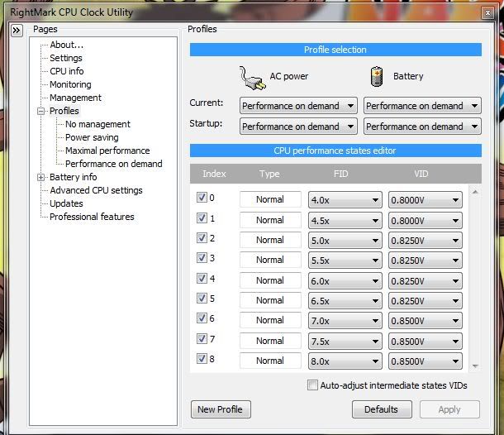Open the 5.5x FID dropdown
The width and height of the screenshot is (504, 435).
(345, 261)
